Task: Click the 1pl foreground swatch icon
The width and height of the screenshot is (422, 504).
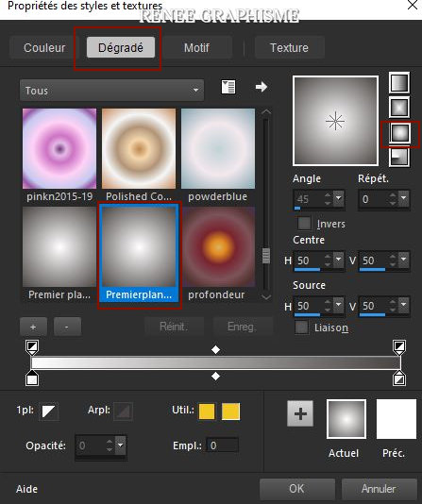Action: pyautogui.click(x=48, y=411)
